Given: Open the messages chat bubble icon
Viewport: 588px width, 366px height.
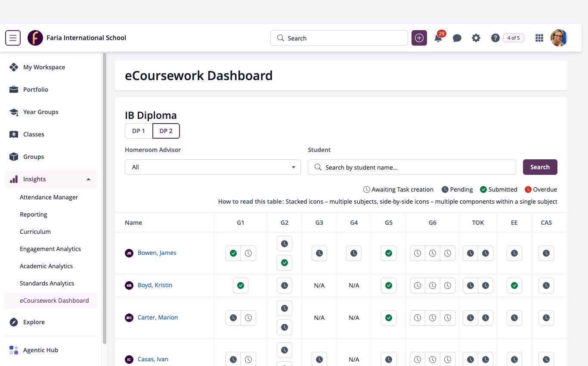Looking at the screenshot, I should [x=457, y=38].
